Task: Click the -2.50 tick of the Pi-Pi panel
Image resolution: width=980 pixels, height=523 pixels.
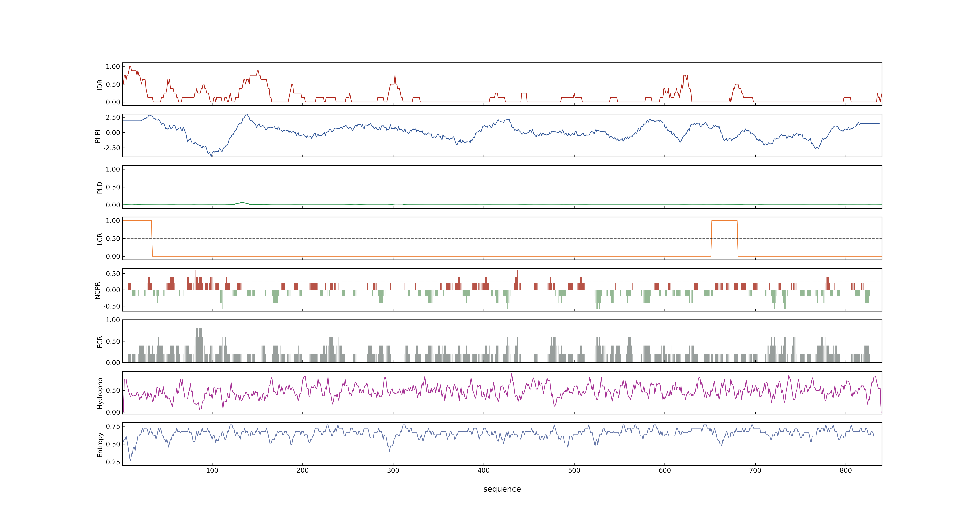Action: point(112,148)
